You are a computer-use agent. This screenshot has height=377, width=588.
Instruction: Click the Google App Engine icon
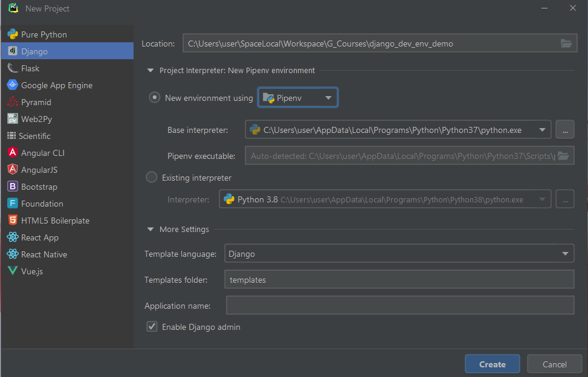12,85
